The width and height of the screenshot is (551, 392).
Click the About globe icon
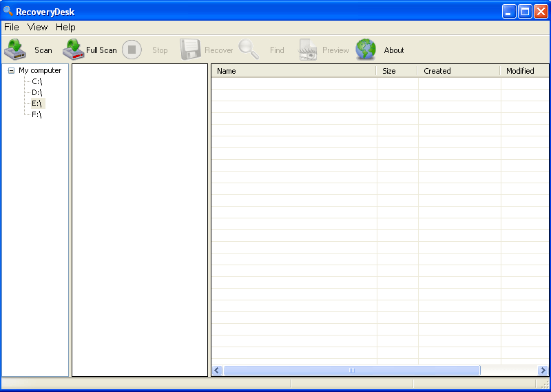pyautogui.click(x=366, y=50)
